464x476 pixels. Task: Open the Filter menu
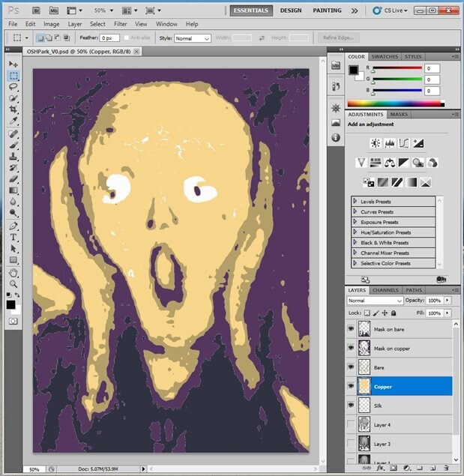coord(120,24)
